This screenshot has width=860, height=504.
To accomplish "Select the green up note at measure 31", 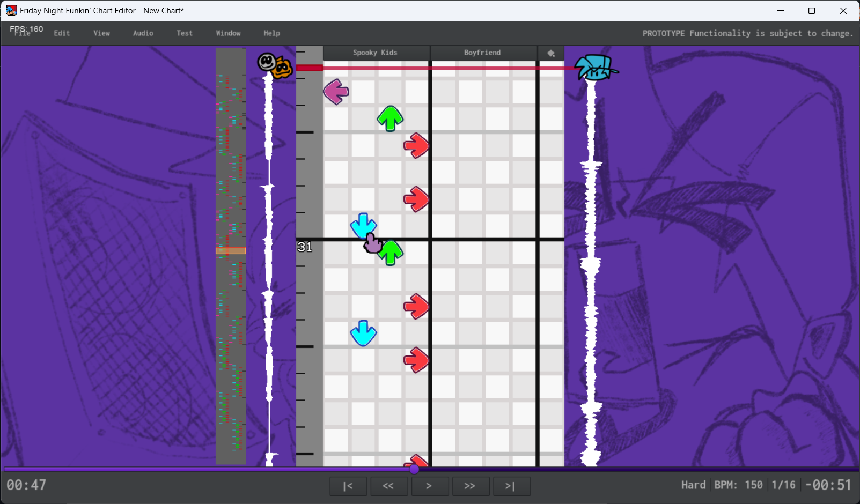I will pyautogui.click(x=391, y=253).
